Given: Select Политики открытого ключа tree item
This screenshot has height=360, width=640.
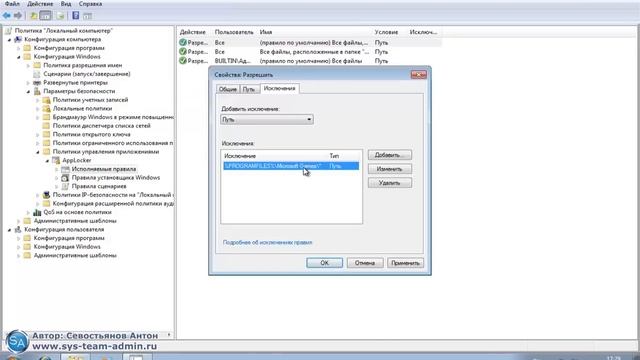Looking at the screenshot, I should pyautogui.click(x=91, y=134).
